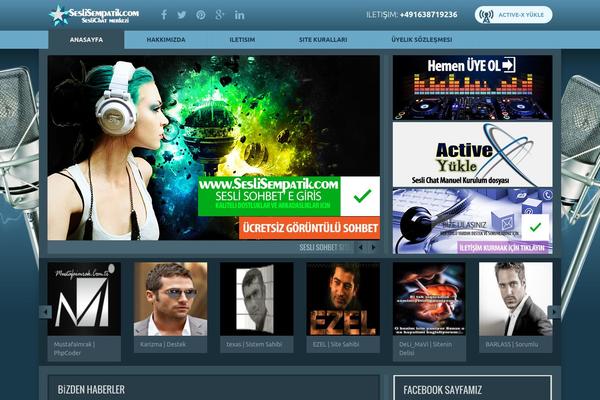Go to previous slide in main banner slider
Viewport: 600px width, 400px height.
coord(360,247)
